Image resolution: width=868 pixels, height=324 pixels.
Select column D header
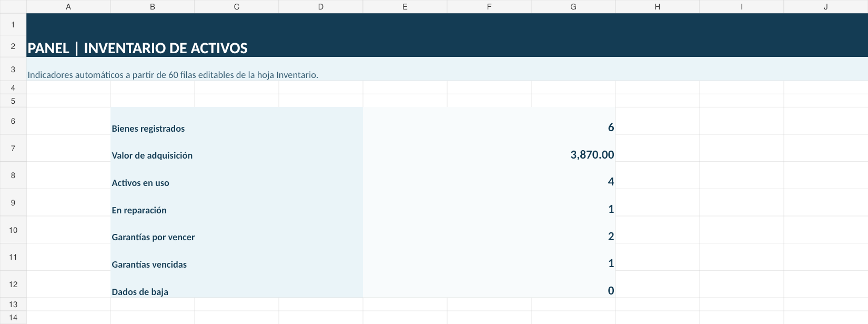click(x=321, y=7)
